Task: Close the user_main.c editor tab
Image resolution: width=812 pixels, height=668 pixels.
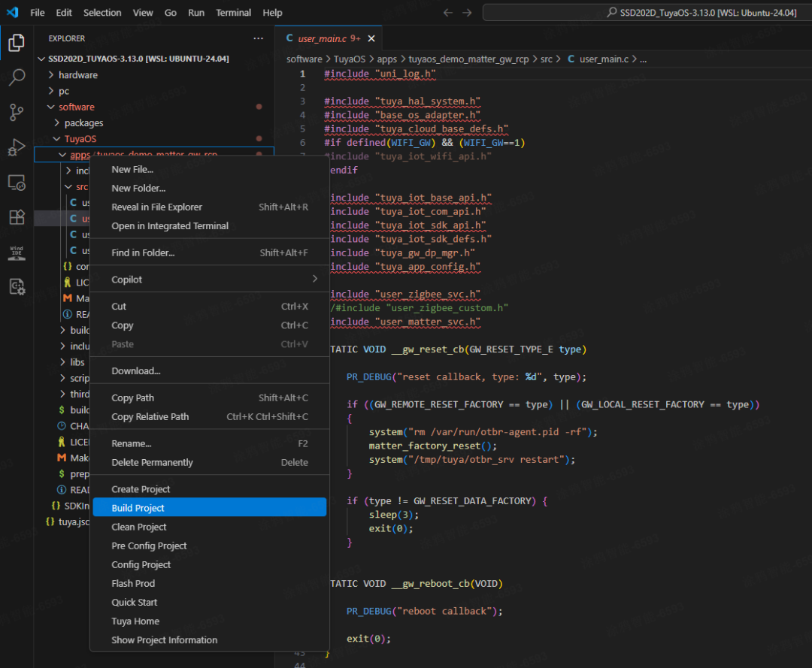Action: tap(371, 38)
